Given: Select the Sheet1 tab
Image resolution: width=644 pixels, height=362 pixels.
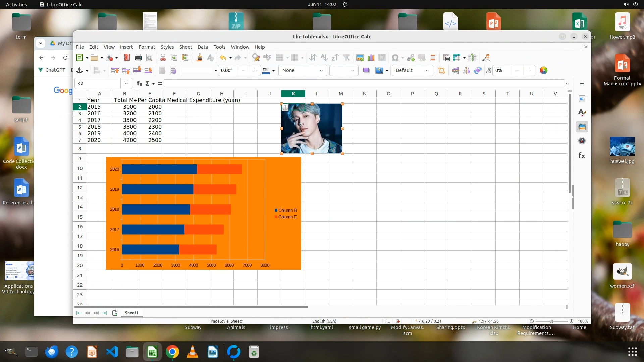Looking at the screenshot, I should click(x=131, y=313).
